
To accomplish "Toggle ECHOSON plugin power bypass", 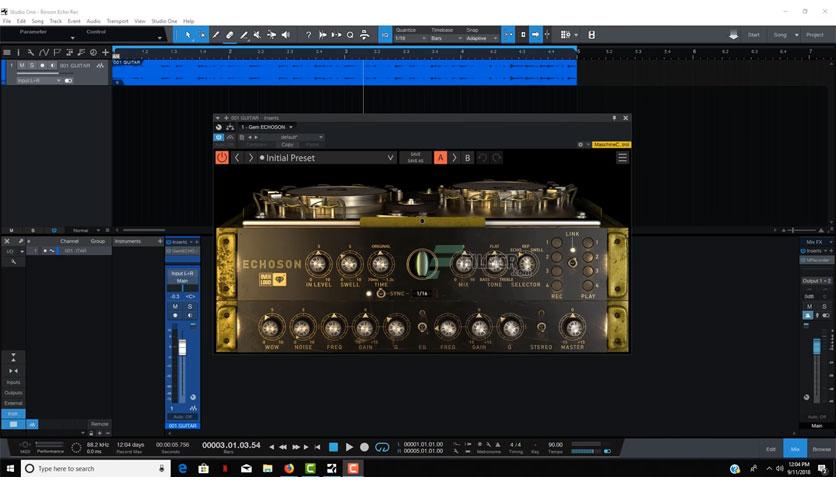I will point(222,158).
